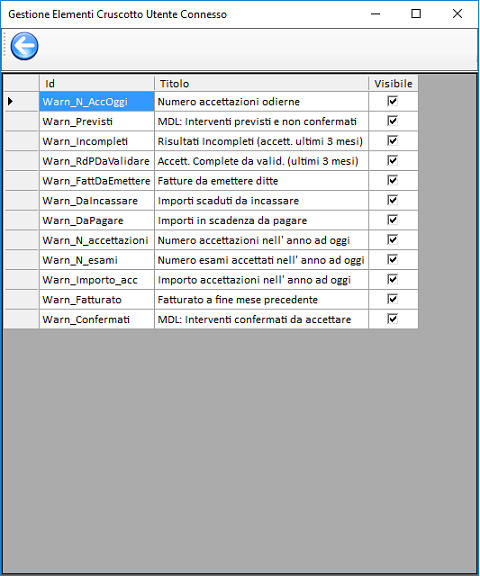The width and height of the screenshot is (480, 576).
Task: Disable visibility for Warn_DaPagare
Action: point(393,220)
